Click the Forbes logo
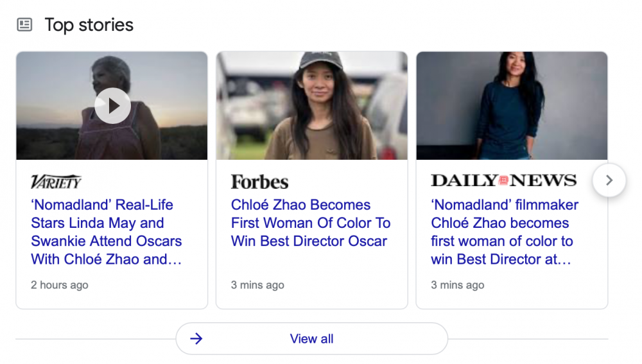Image resolution: width=642 pixels, height=364 pixels. 259,182
